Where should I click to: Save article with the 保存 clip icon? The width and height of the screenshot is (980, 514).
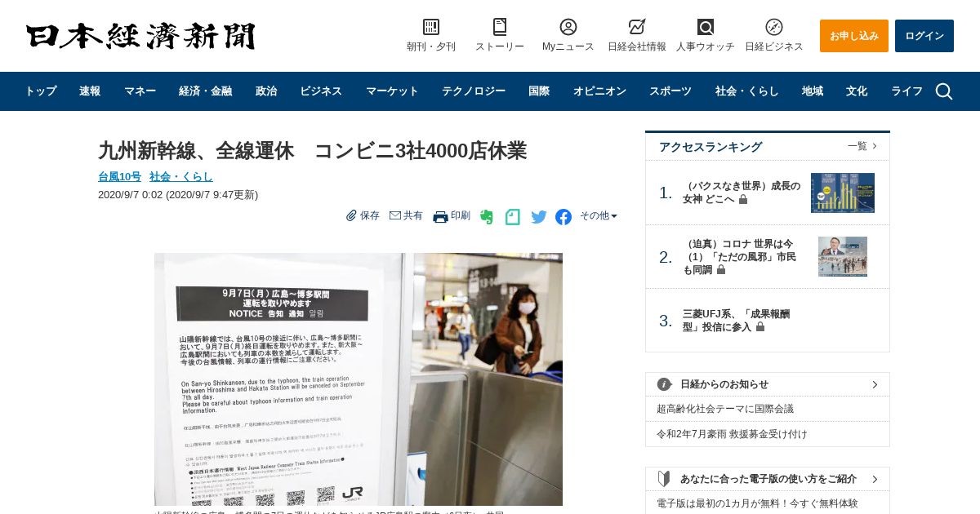352,215
